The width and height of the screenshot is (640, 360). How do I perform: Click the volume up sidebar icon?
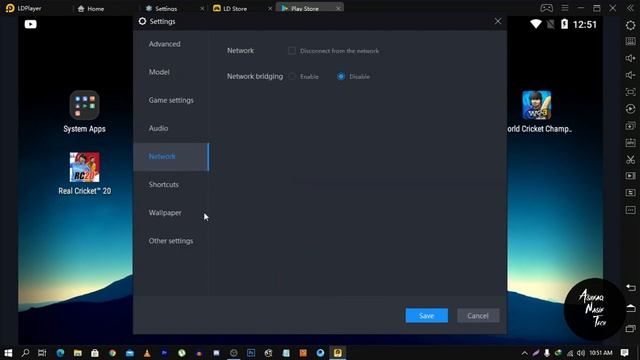630,58
